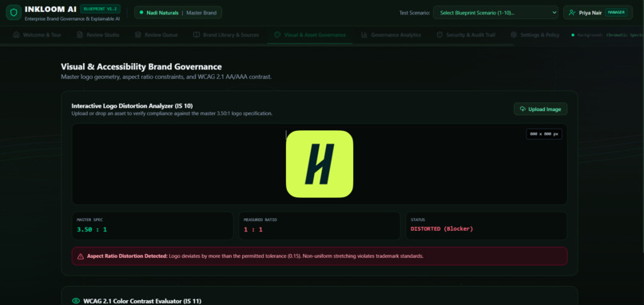Click the Nadi Naturals Master Brand selector
Screen dimensions: 644x305
(x=178, y=13)
